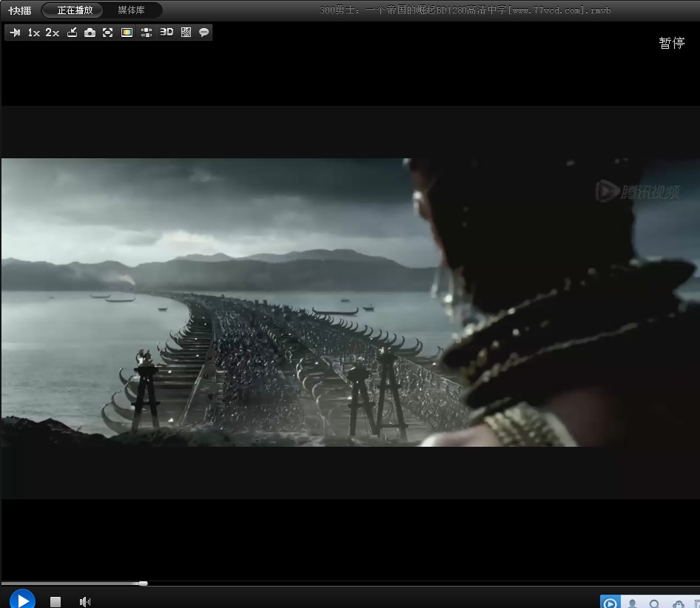Open the user profile icon
Viewport: 700px width, 608px height.
(x=632, y=603)
